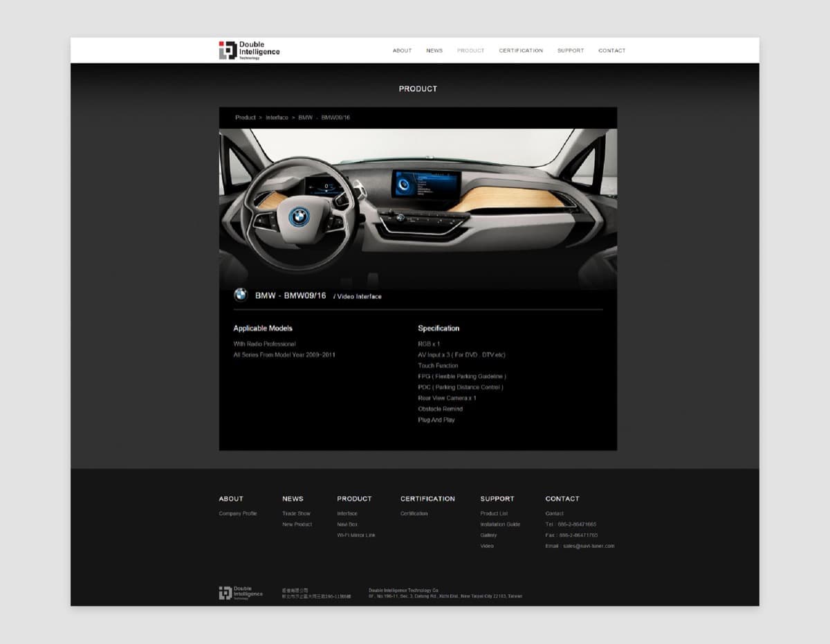The height and width of the screenshot is (644, 830).
Task: Click the footer ABOUT heading
Action: point(231,499)
